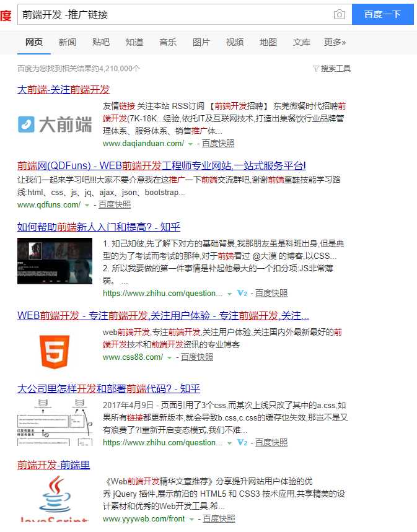Click the www.qdfuns.com/ URL text
417x532 pixels.
(x=49, y=204)
